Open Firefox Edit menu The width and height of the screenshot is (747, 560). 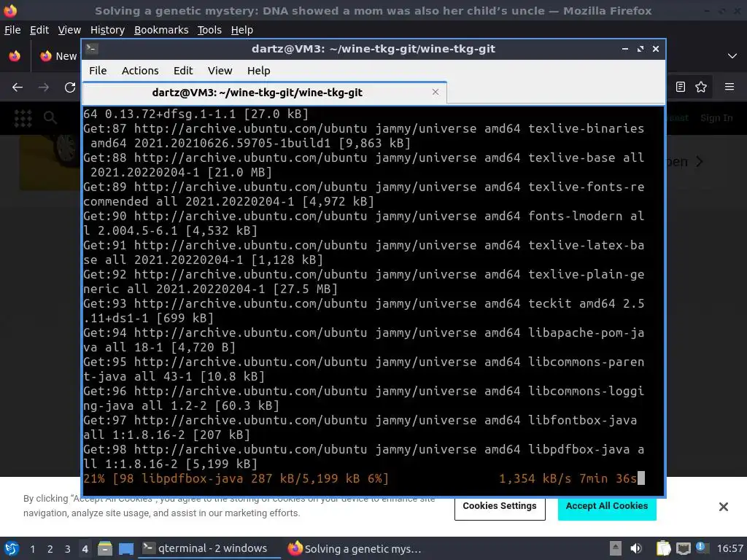click(x=39, y=30)
